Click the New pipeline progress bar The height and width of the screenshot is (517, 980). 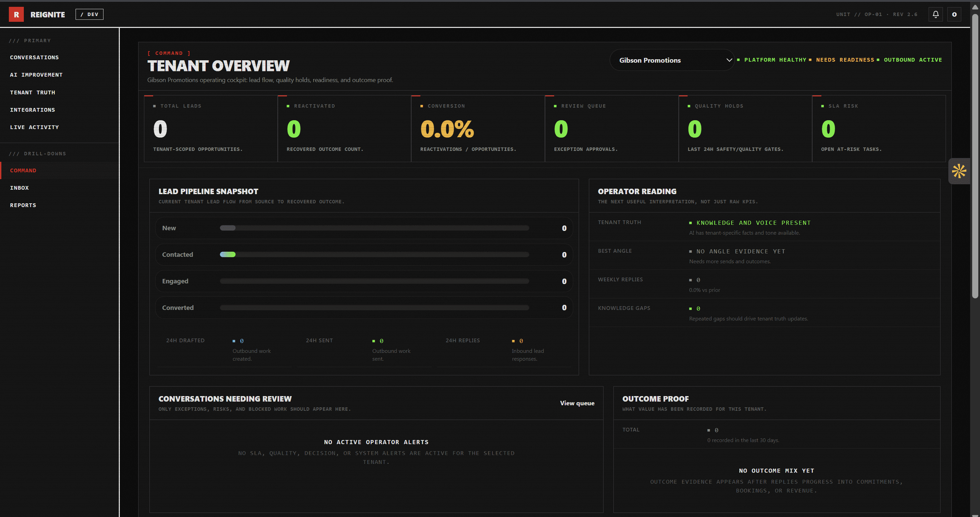[374, 228]
